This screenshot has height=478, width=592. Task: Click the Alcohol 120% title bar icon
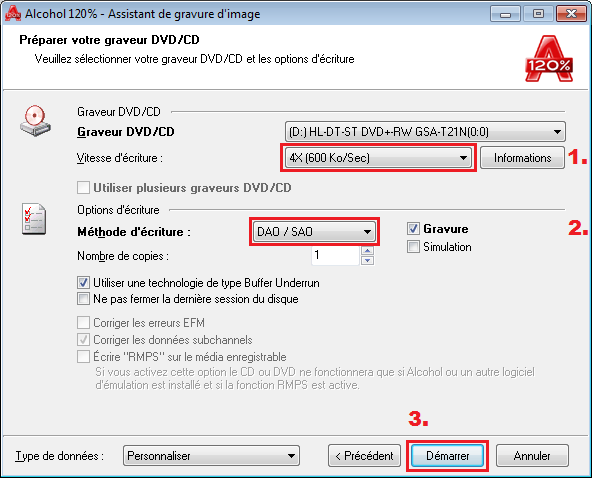13,14
